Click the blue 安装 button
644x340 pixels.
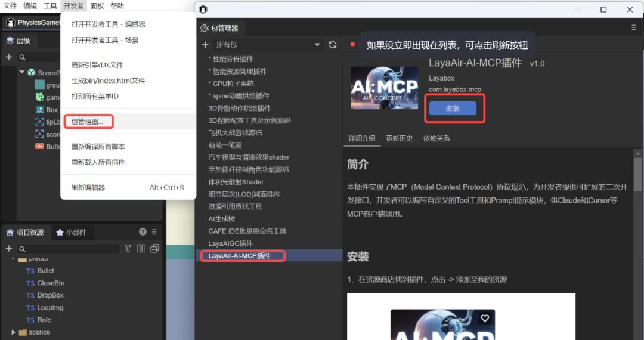point(453,109)
